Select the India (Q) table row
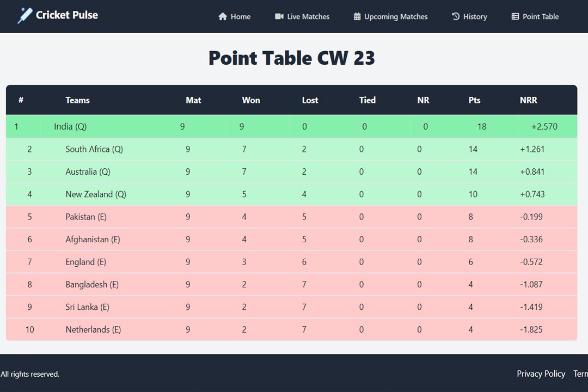This screenshot has width=588, height=392. pos(291,127)
